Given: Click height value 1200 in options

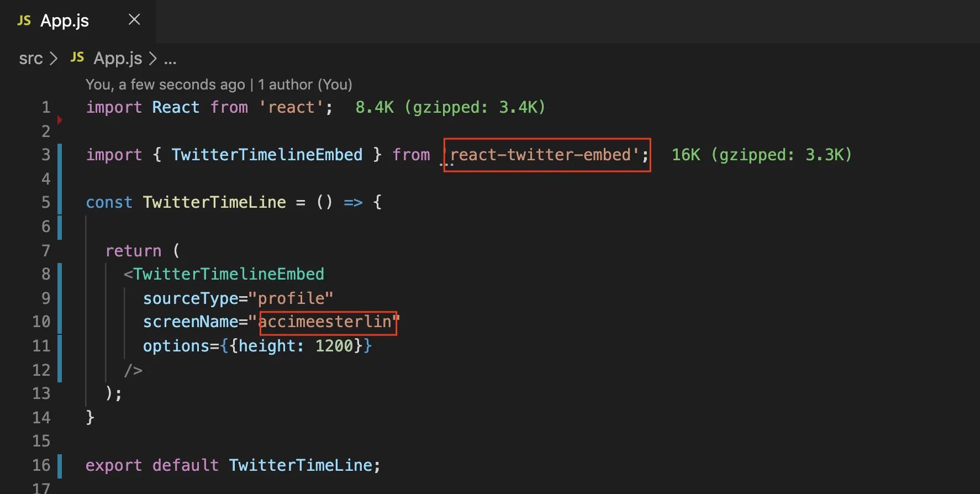Looking at the screenshot, I should pos(334,346).
